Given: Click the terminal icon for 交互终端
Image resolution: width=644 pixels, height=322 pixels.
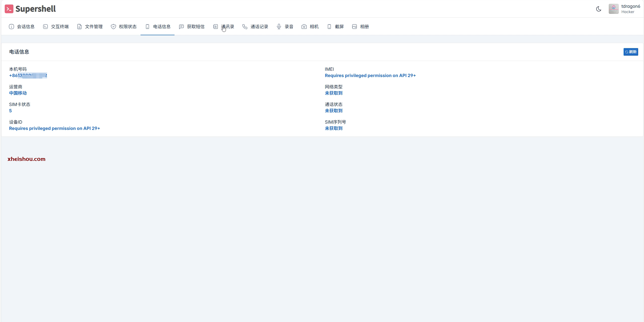Looking at the screenshot, I should [x=45, y=27].
